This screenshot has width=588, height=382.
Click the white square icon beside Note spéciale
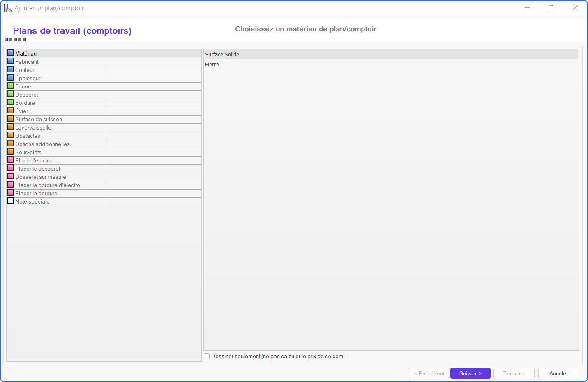click(x=10, y=201)
